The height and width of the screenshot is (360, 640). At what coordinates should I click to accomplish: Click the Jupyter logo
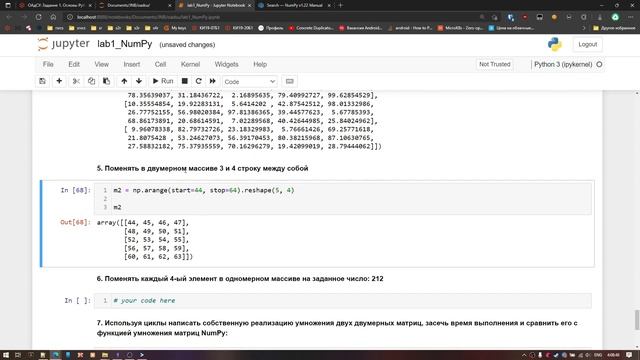[64, 44]
